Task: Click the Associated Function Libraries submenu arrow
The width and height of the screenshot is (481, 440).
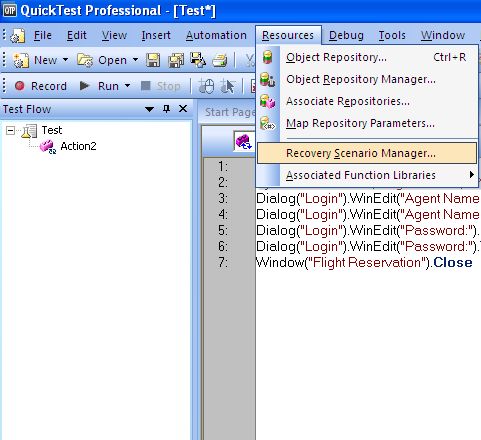Action: [471, 175]
